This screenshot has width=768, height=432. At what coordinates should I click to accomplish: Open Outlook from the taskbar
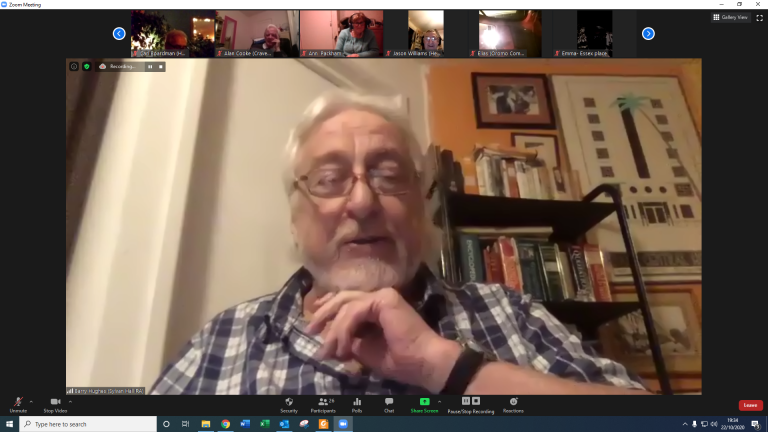[284, 424]
